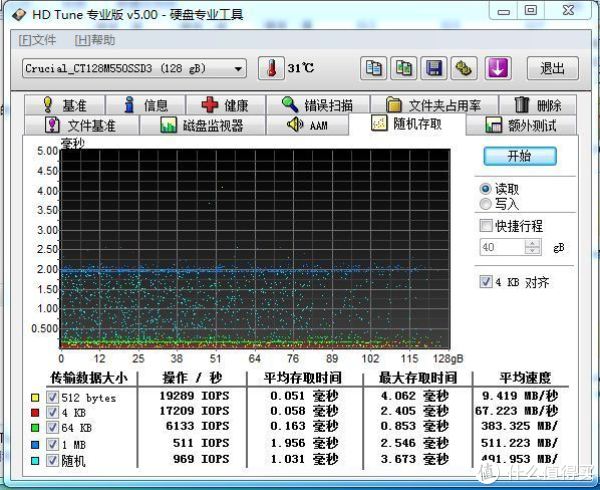Minimize the HD Tune window
The height and width of the screenshot is (490, 600).
point(503,11)
